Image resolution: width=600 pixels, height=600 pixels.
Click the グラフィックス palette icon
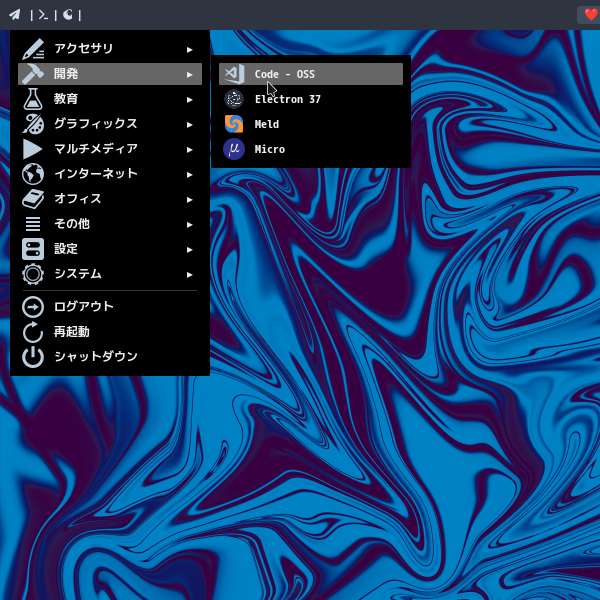[x=33, y=124]
